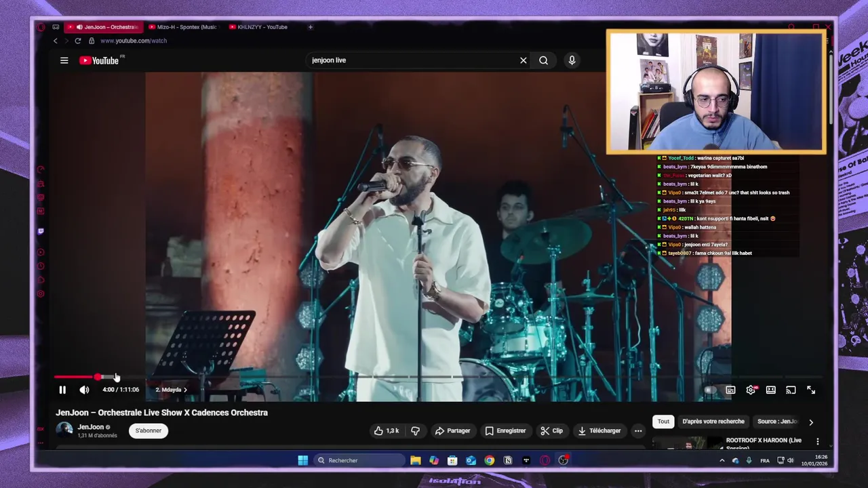Enter fullscreen mode in the player
Screen dimensions: 868x488
click(811, 390)
